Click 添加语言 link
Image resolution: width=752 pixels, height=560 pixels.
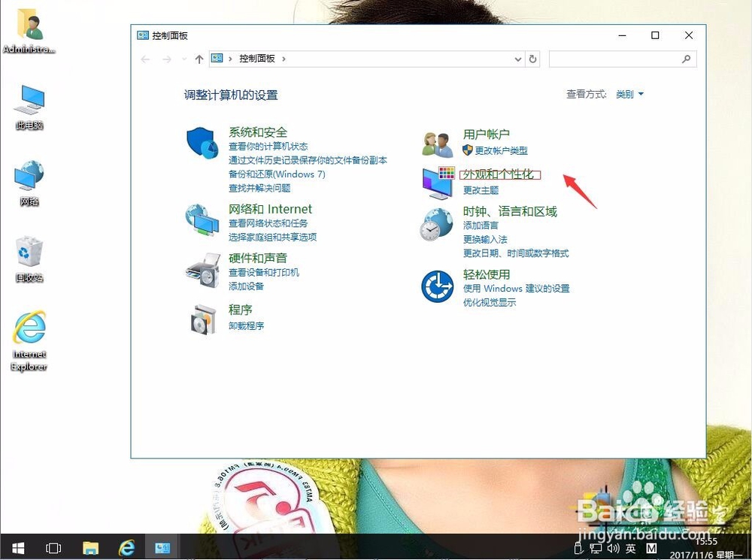point(481,226)
